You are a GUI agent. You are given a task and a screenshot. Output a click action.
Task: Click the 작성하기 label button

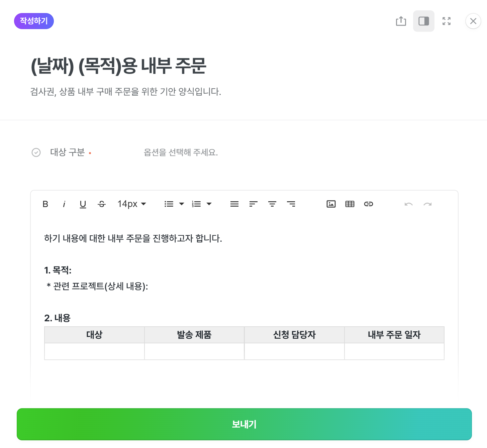point(34,21)
